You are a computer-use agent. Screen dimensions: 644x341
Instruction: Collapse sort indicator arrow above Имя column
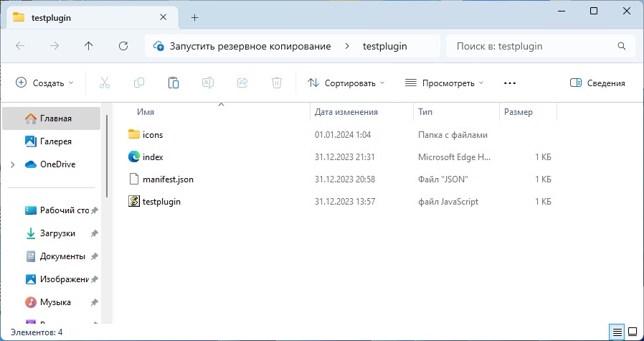(x=221, y=105)
